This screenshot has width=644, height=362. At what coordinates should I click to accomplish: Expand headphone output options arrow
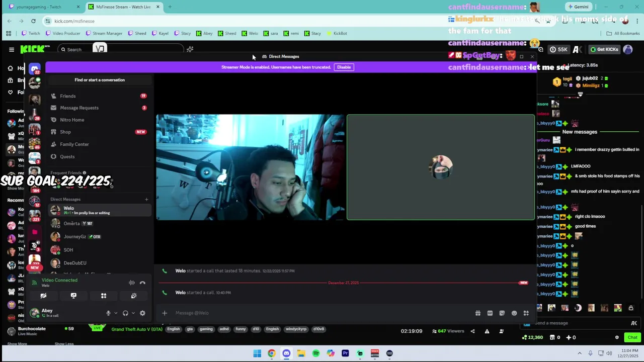tap(133, 313)
